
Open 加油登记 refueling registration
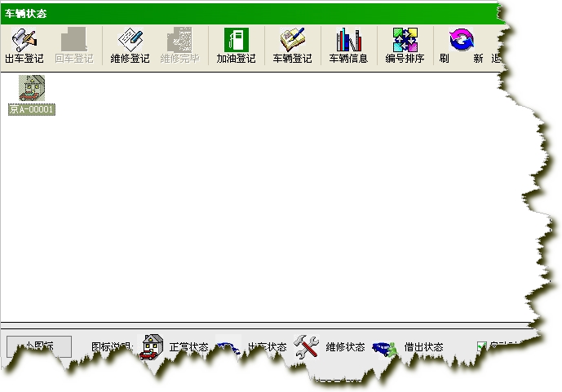pos(236,46)
